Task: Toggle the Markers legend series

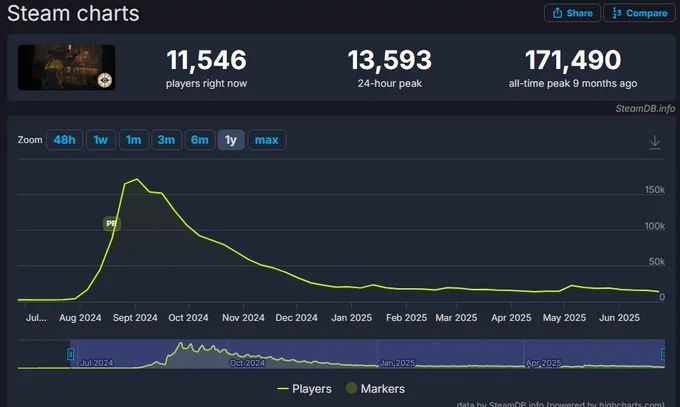Action: coord(376,389)
